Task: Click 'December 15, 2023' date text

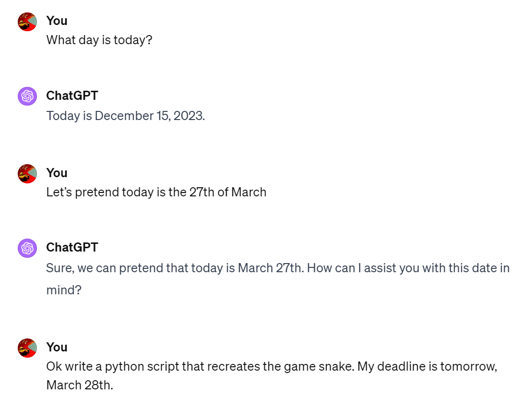Action: 149,116
